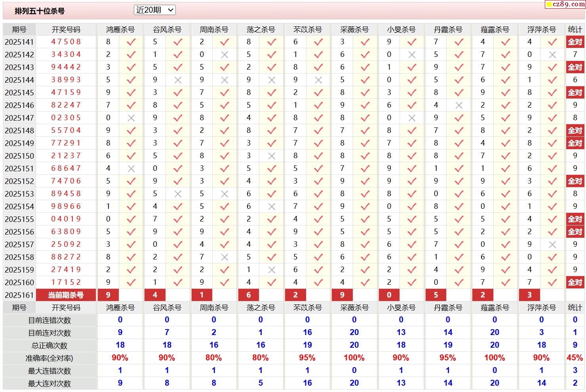Click the checkmark for 芣苡 in row 2025160
This screenshot has width=586, height=392.
click(318, 282)
